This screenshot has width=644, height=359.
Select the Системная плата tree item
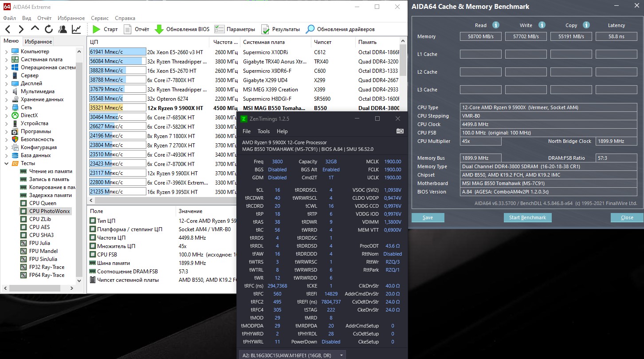pos(42,59)
